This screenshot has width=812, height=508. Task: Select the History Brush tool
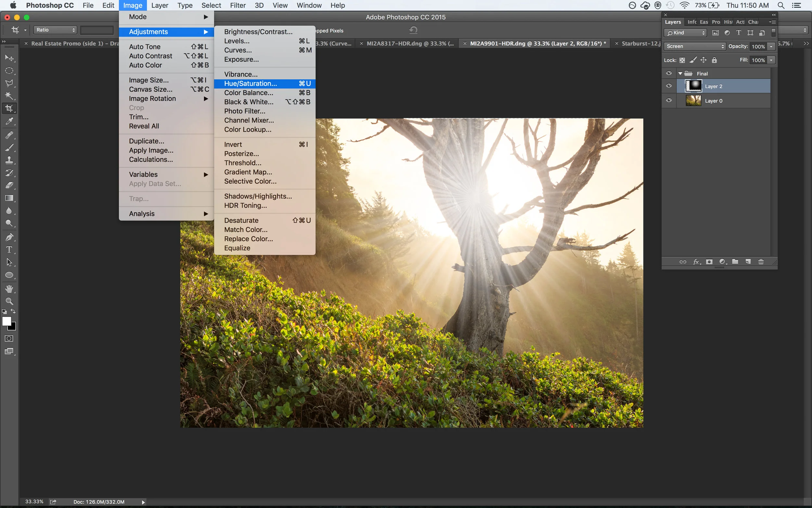(9, 173)
